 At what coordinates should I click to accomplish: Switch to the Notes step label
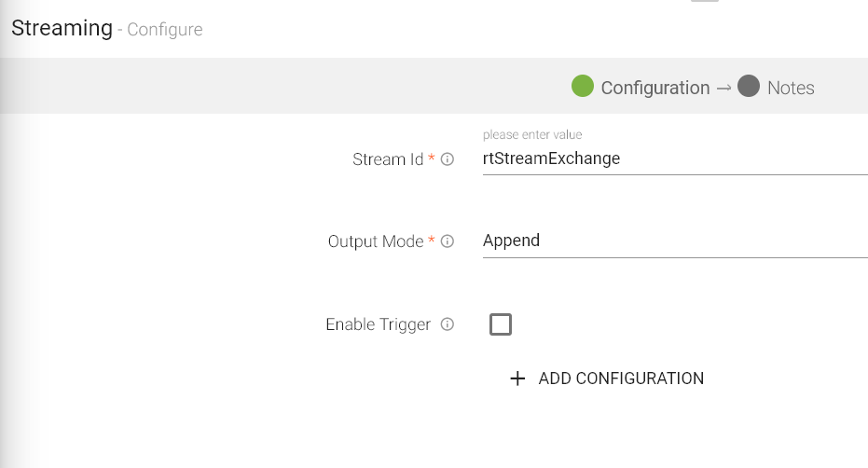tap(791, 88)
